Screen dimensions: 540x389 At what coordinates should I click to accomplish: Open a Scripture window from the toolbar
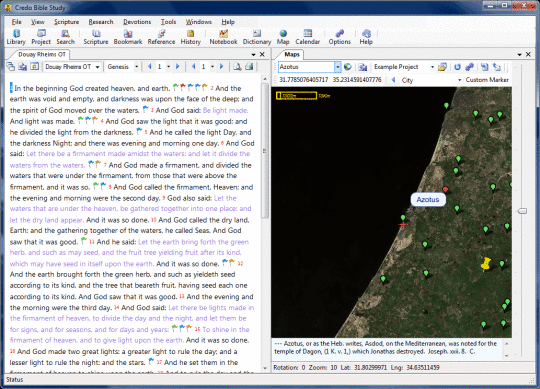96,37
